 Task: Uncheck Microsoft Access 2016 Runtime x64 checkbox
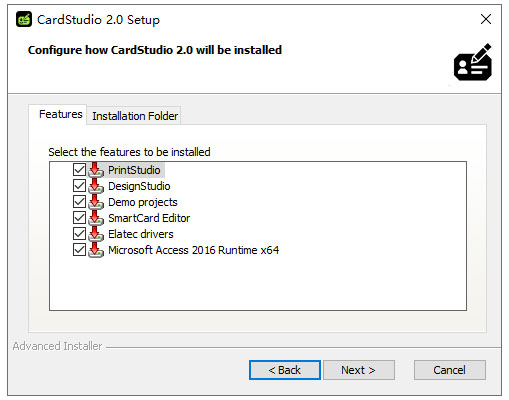pyautogui.click(x=79, y=250)
